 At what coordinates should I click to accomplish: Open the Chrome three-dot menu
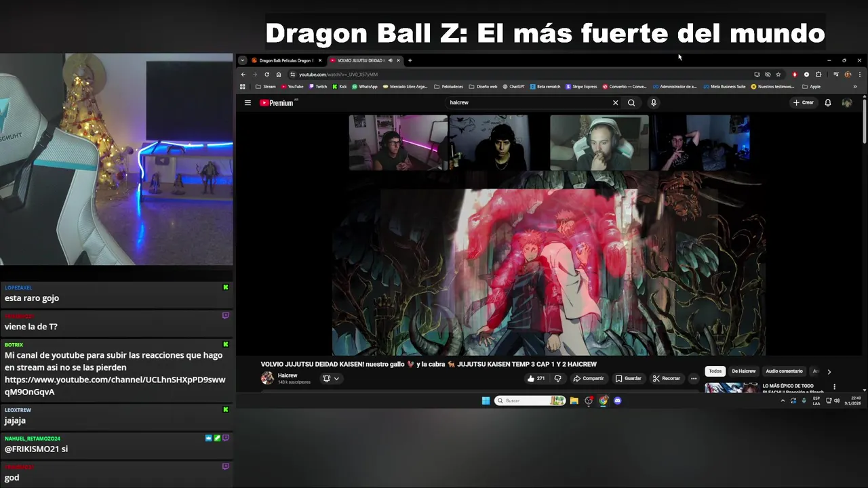pyautogui.click(x=860, y=75)
